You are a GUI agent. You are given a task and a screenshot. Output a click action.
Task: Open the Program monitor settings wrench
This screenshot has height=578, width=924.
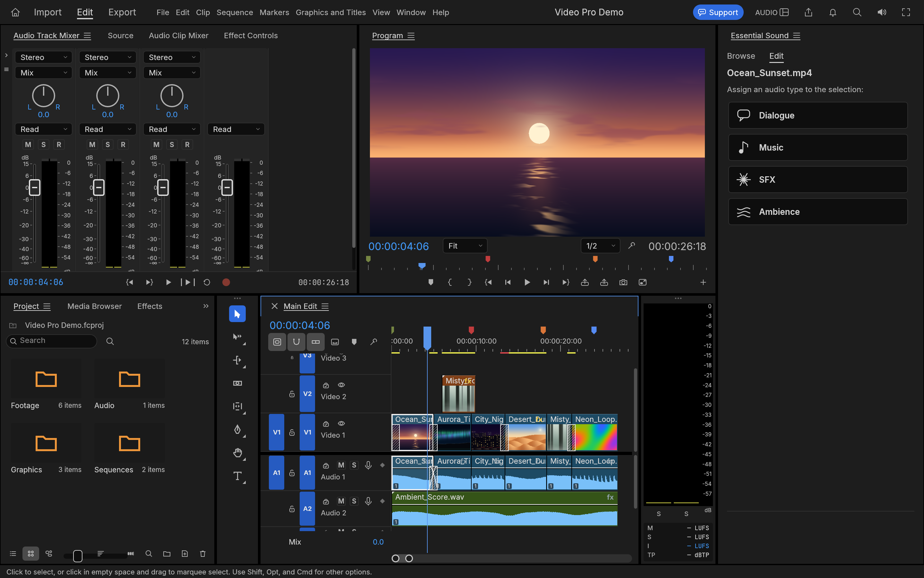click(x=631, y=245)
